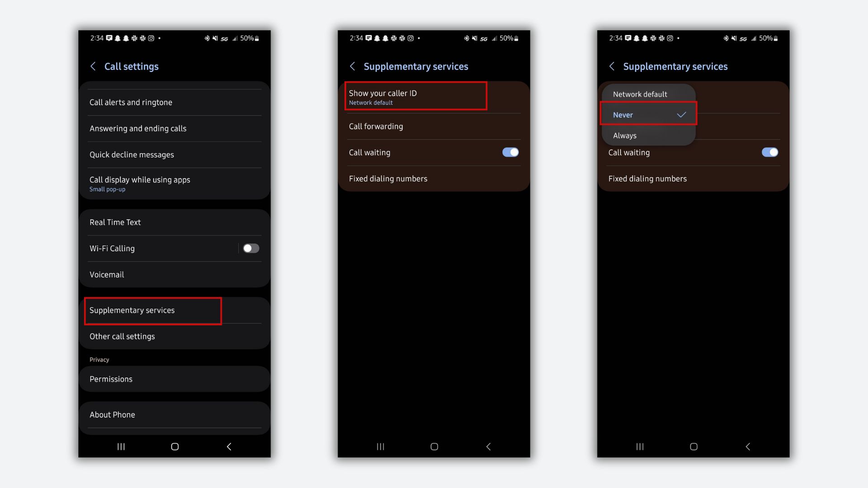Viewport: 868px width, 488px height.
Task: Tap the Snapchat icon in status bar
Action: (x=117, y=39)
